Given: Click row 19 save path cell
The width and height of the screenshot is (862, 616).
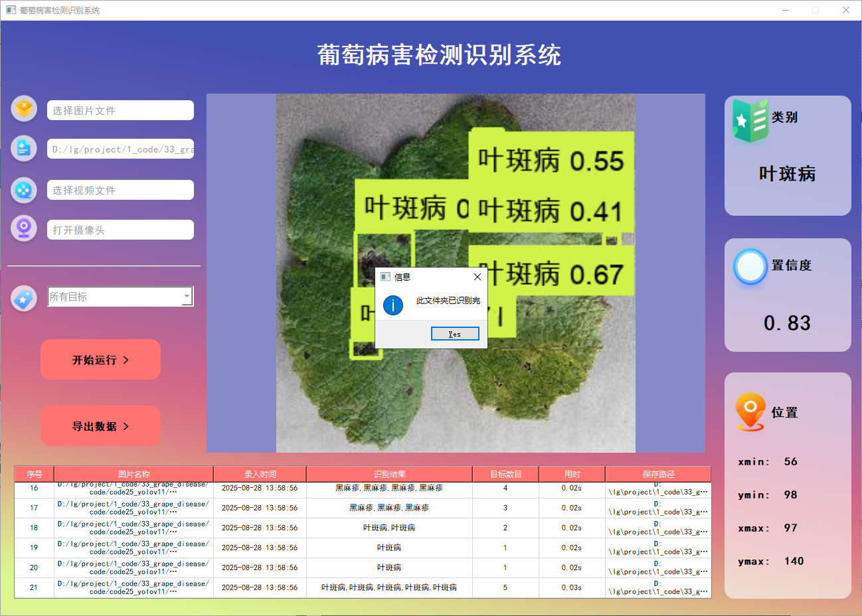Looking at the screenshot, I should pos(658,548).
